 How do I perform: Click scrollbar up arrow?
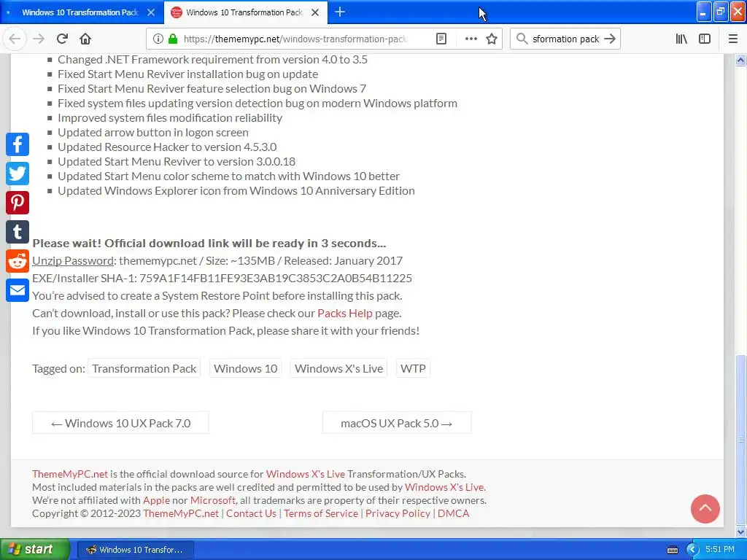[x=741, y=60]
